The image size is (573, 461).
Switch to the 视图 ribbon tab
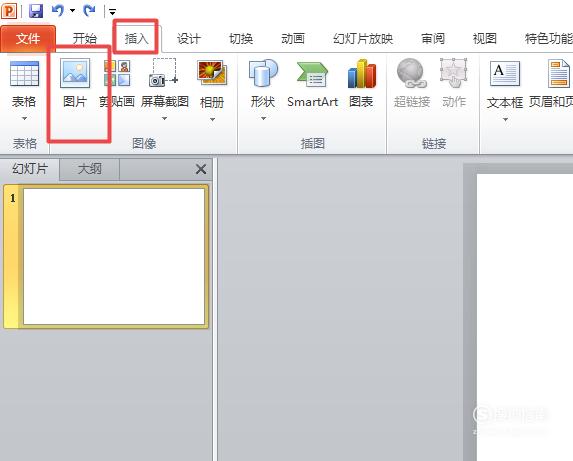click(485, 38)
